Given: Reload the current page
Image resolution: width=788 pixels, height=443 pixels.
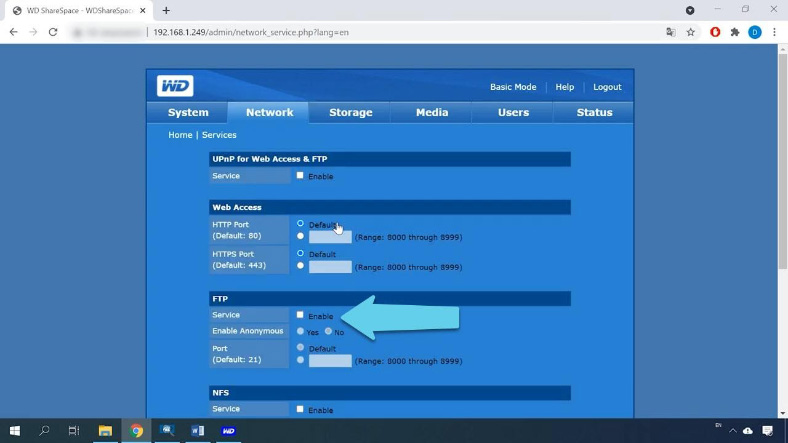Looking at the screenshot, I should pos(53,32).
